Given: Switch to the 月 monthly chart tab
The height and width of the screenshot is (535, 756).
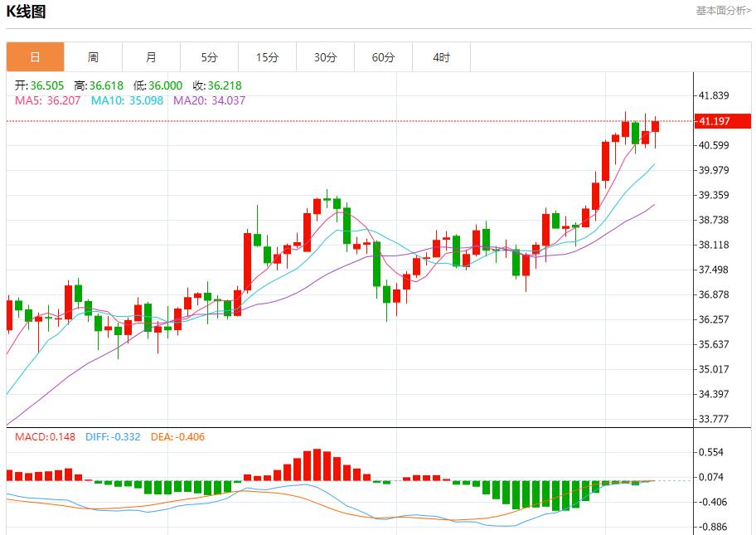Looking at the screenshot, I should pyautogui.click(x=152, y=56).
